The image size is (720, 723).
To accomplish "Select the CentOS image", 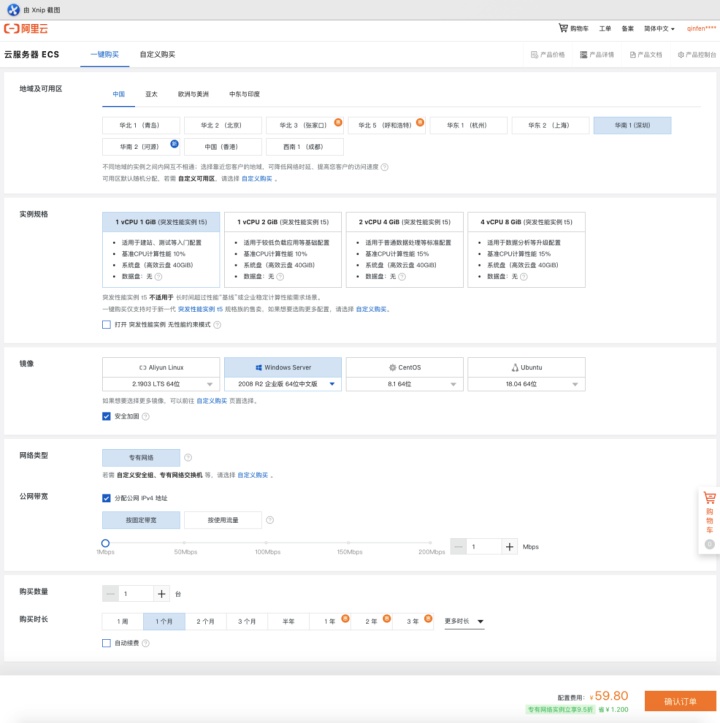I will click(x=405, y=367).
